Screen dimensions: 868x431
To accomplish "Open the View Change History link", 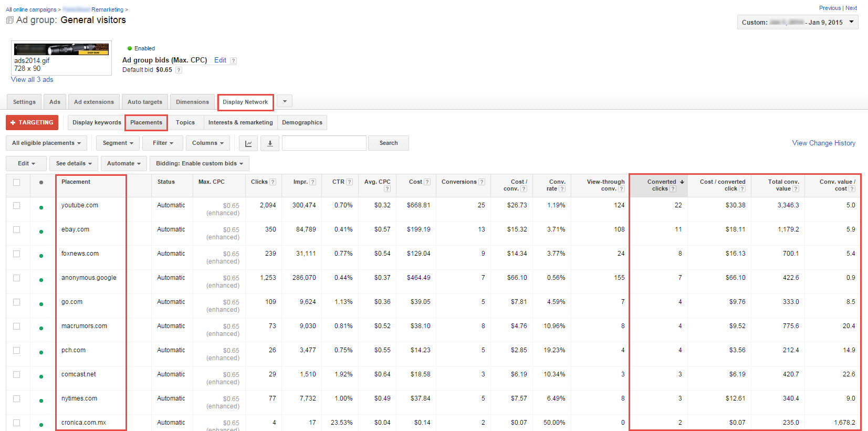I will pyautogui.click(x=823, y=143).
